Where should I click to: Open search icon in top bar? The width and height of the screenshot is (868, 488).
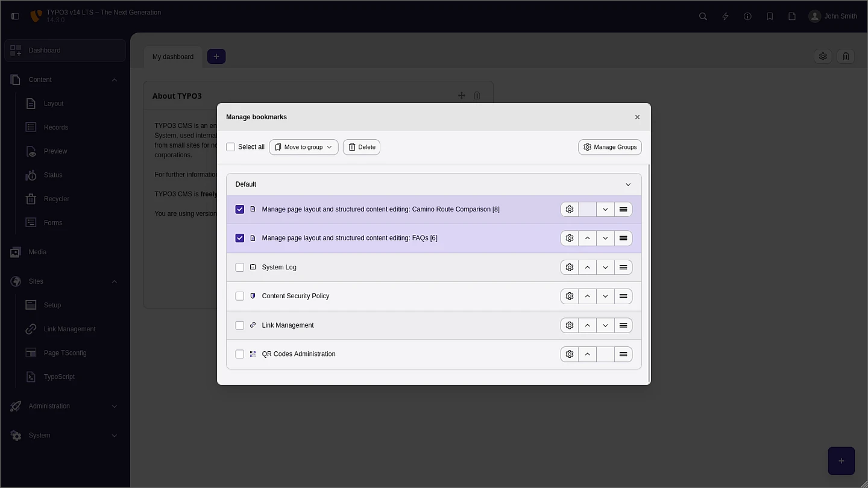(x=703, y=16)
